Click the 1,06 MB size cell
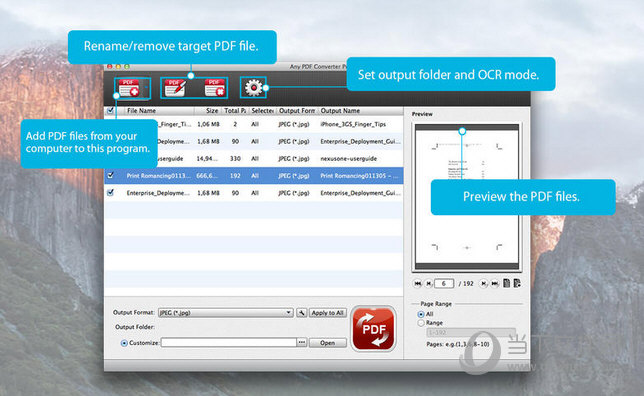644x396 pixels. click(x=208, y=124)
